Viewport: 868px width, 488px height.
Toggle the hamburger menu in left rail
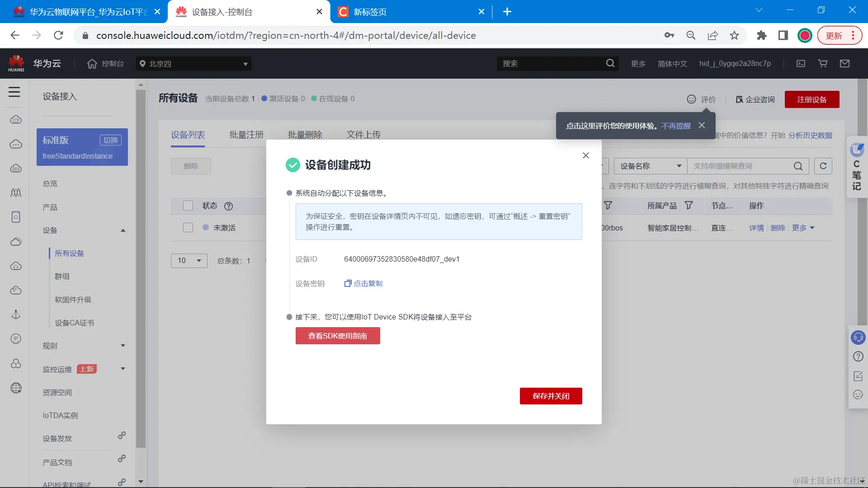tap(14, 92)
